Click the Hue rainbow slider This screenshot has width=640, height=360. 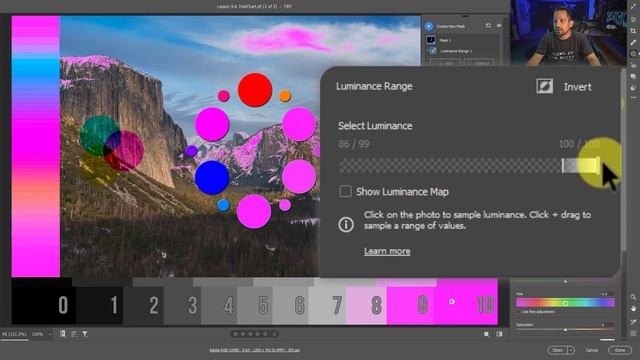(x=565, y=303)
